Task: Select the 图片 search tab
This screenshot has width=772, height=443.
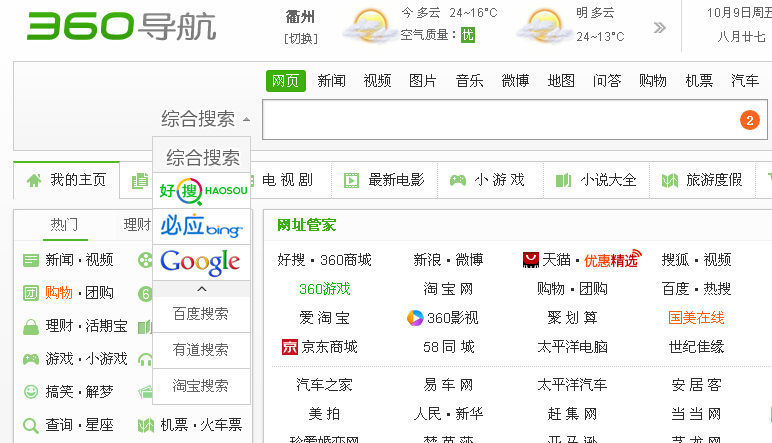Action: tap(423, 81)
